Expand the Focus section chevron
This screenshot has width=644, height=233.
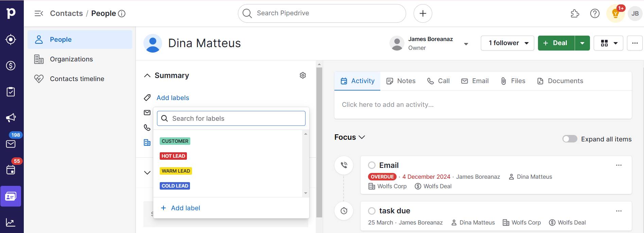tap(362, 137)
